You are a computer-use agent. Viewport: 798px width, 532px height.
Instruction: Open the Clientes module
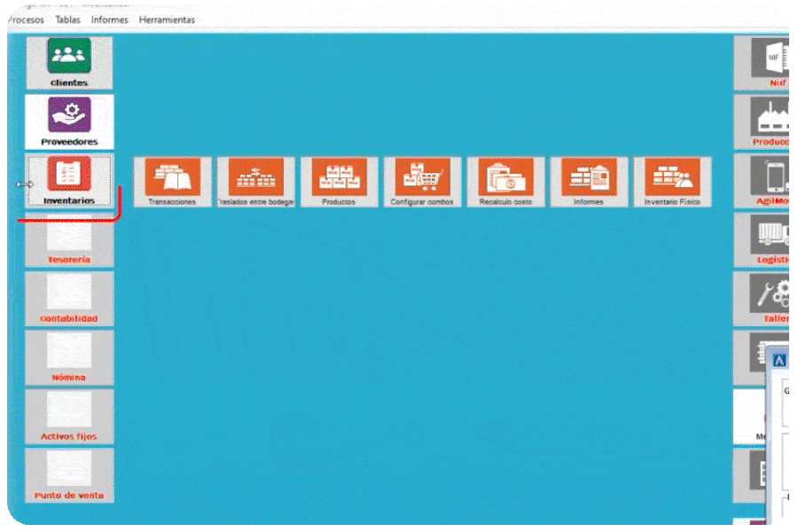[x=69, y=62]
